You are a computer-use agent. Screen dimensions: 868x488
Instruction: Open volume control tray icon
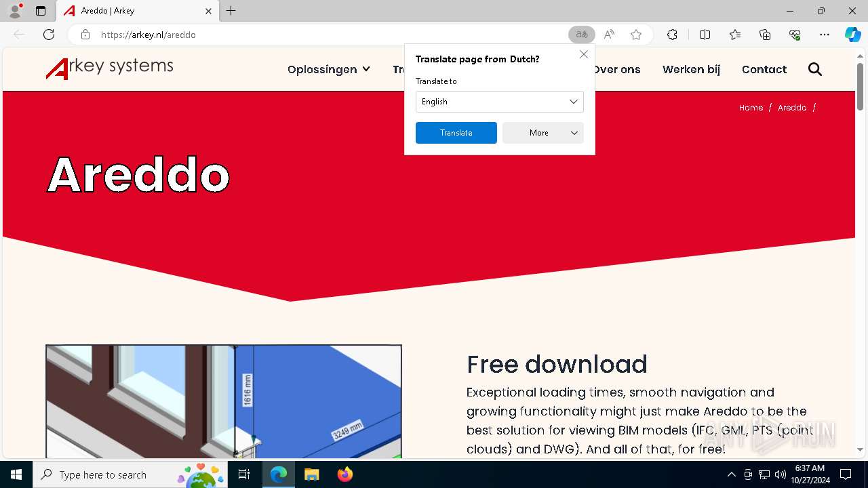(x=781, y=474)
